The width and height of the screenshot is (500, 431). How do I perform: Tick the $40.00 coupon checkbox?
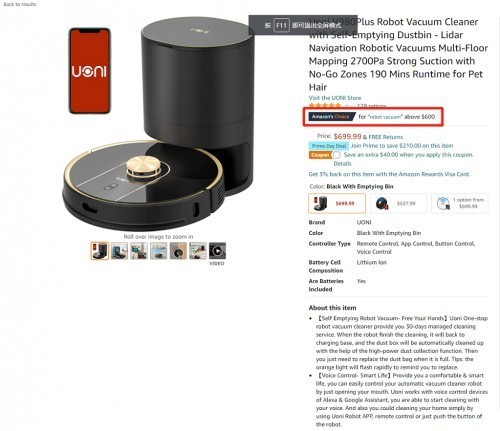pos(337,155)
